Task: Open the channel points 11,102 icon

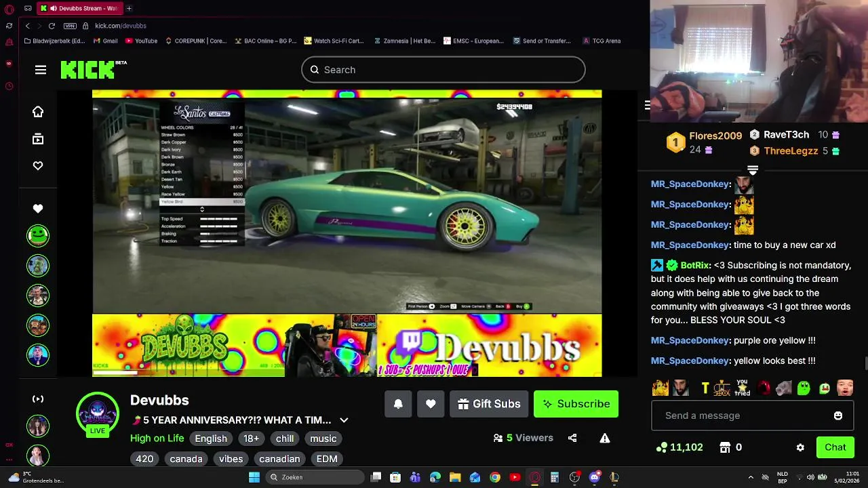Action: [x=662, y=447]
